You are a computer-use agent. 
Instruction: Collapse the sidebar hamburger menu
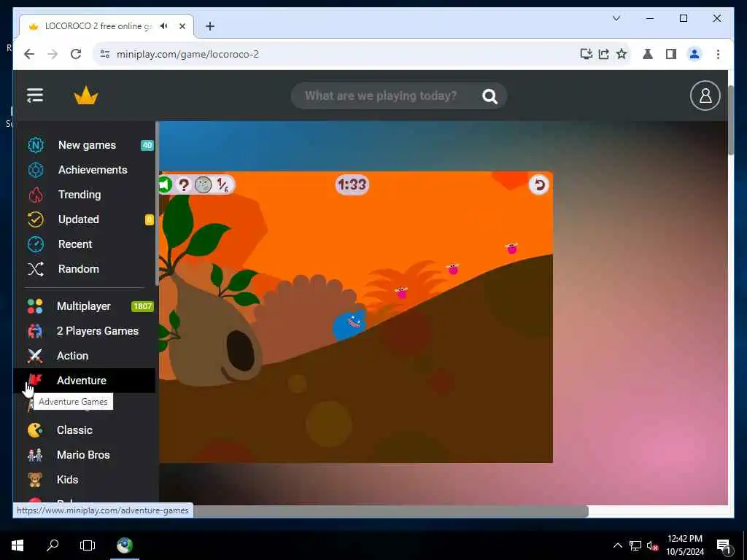pyautogui.click(x=35, y=96)
